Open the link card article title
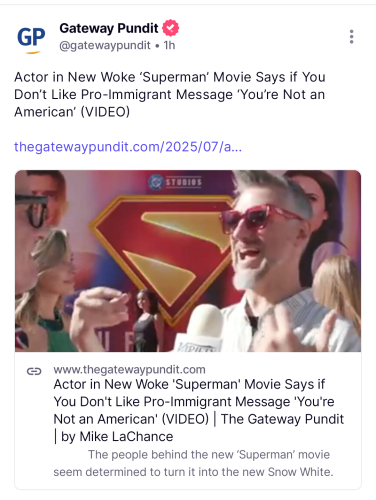The height and width of the screenshot is (500, 376). tap(199, 410)
